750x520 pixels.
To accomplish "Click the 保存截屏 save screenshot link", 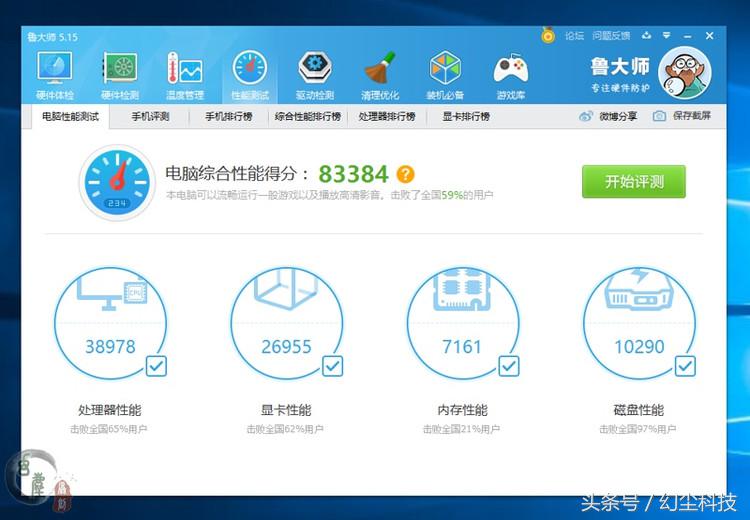I will (x=692, y=116).
